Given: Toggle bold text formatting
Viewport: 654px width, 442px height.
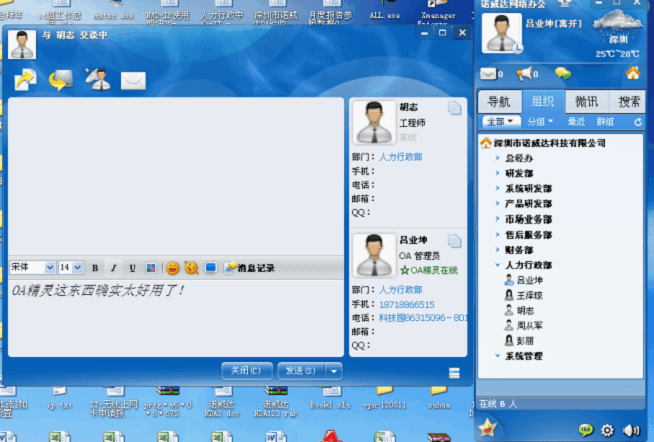Looking at the screenshot, I should tap(95, 268).
